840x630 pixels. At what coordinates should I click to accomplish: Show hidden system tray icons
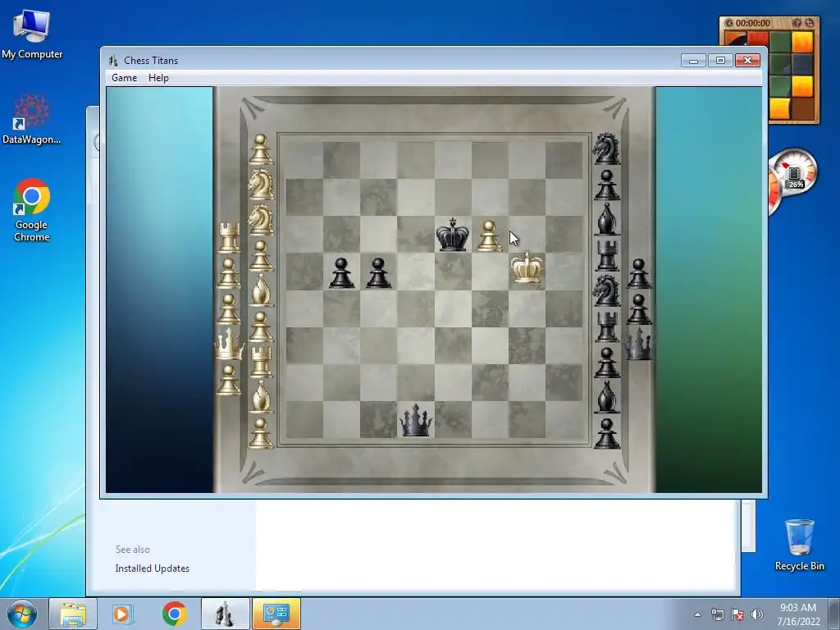coord(697,614)
